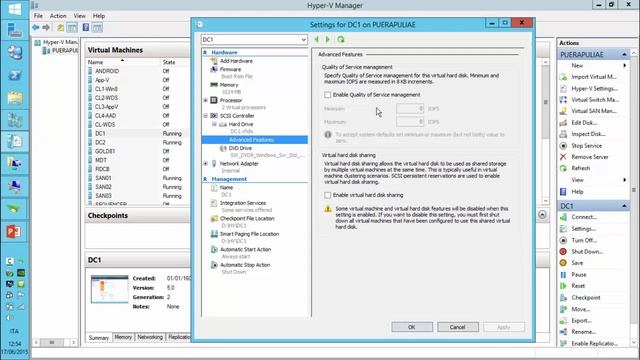Click the green previous VM arrow
Viewport: 640px width, 360px height.
(317, 40)
